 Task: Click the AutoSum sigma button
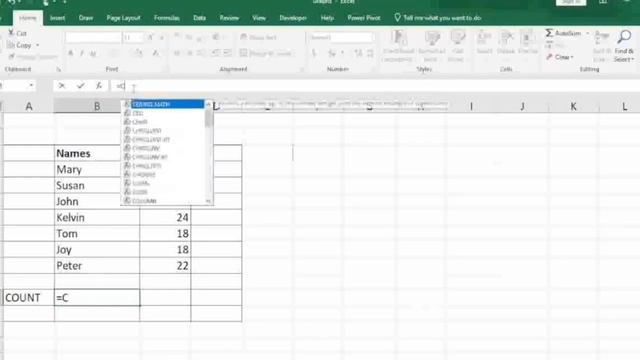(563, 33)
